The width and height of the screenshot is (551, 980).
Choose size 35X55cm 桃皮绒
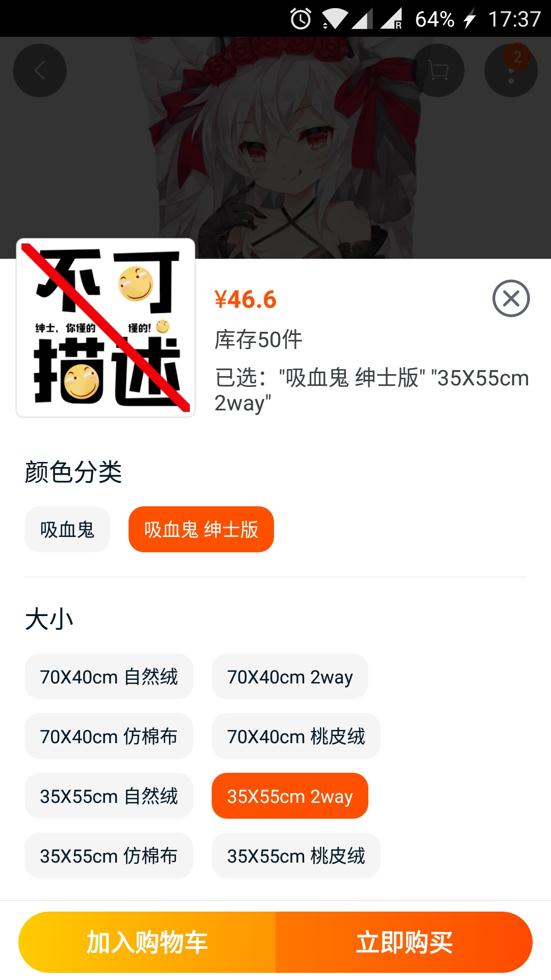(296, 855)
